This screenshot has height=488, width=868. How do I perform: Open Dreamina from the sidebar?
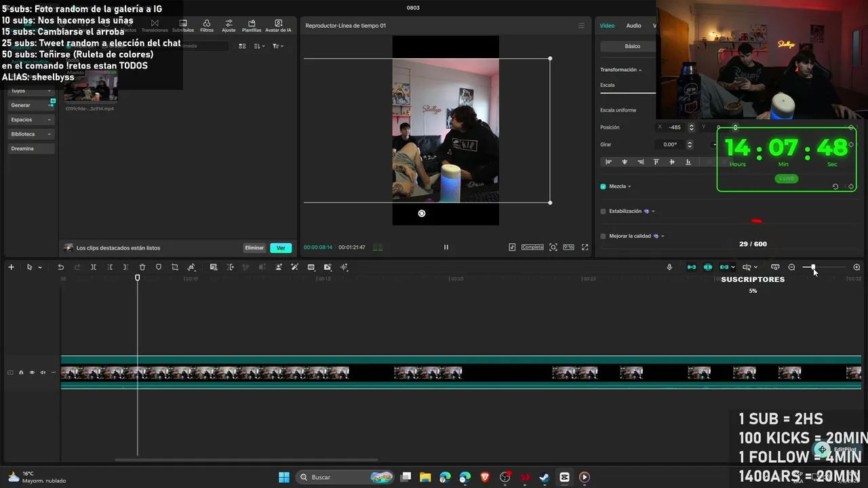pos(31,148)
